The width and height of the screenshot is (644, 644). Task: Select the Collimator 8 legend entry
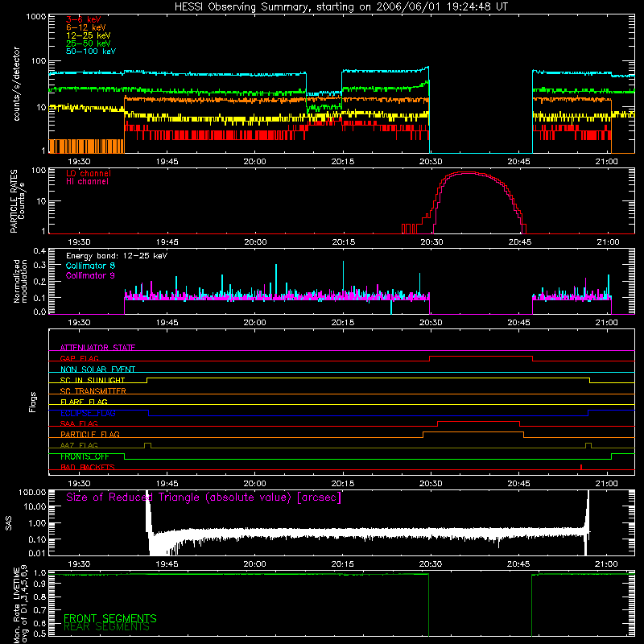click(90, 266)
